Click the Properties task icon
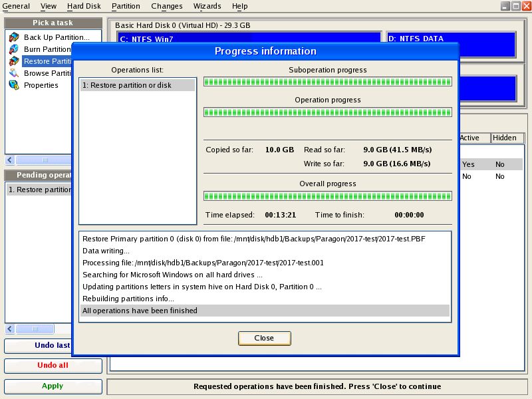The width and height of the screenshot is (532, 399). tap(14, 85)
